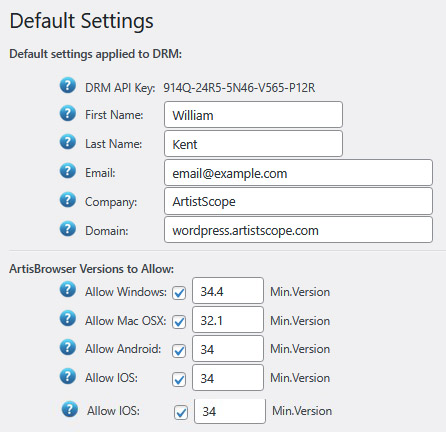Image resolution: width=446 pixels, height=432 pixels.
Task: Click into the First Name field containing William
Action: (x=253, y=115)
